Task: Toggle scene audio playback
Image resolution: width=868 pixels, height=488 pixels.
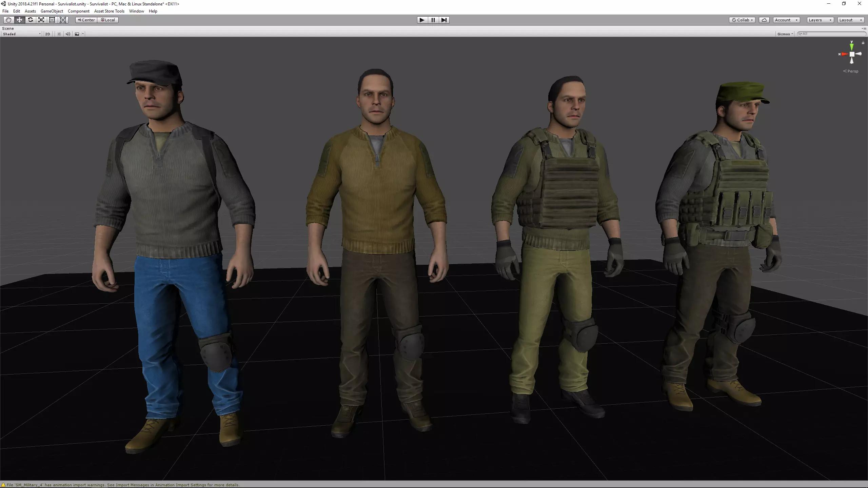Action: pos(68,34)
